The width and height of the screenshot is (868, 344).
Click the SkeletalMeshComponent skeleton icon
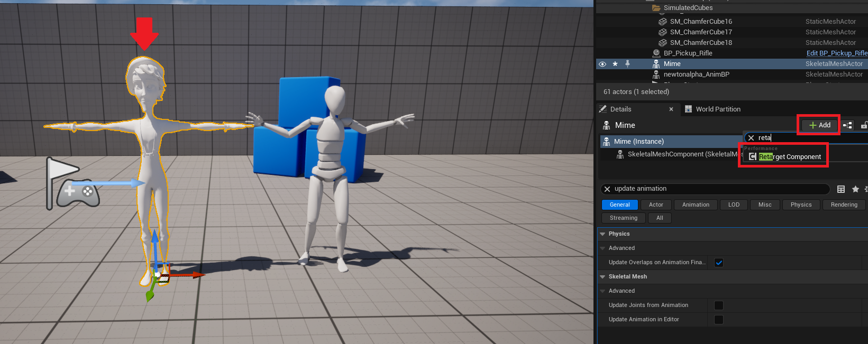(x=620, y=154)
